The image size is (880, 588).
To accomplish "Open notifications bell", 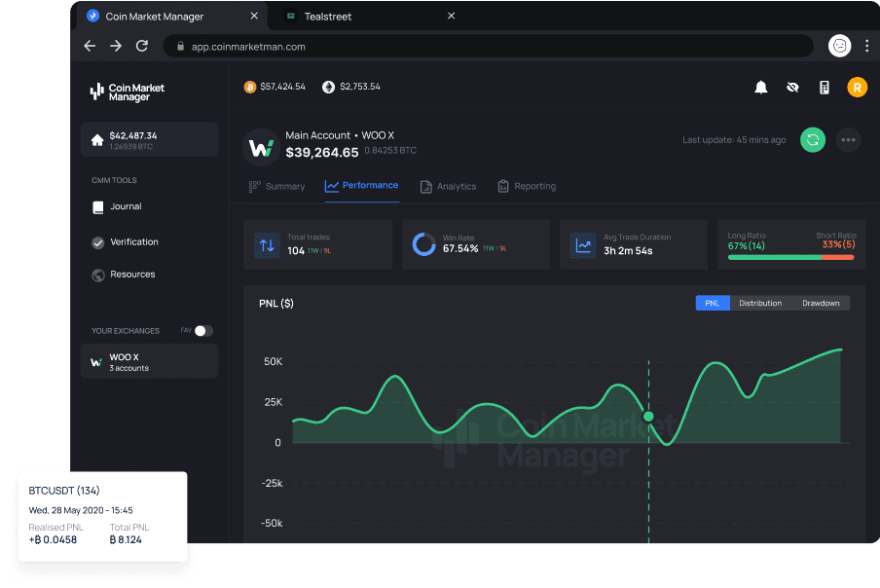I will (760, 87).
